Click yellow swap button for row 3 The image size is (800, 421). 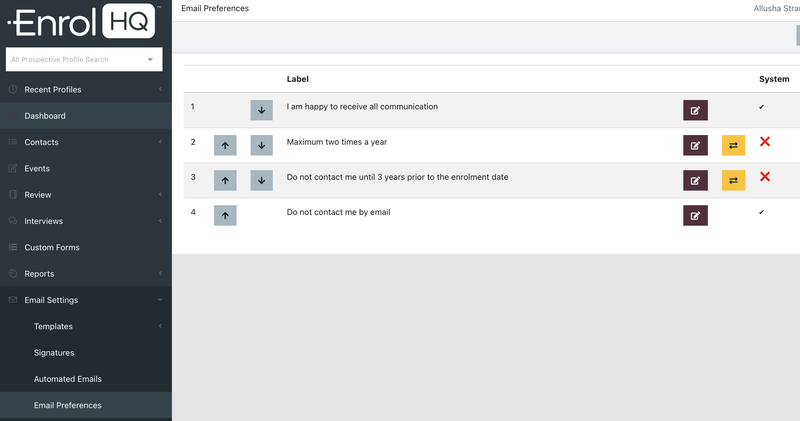click(733, 180)
